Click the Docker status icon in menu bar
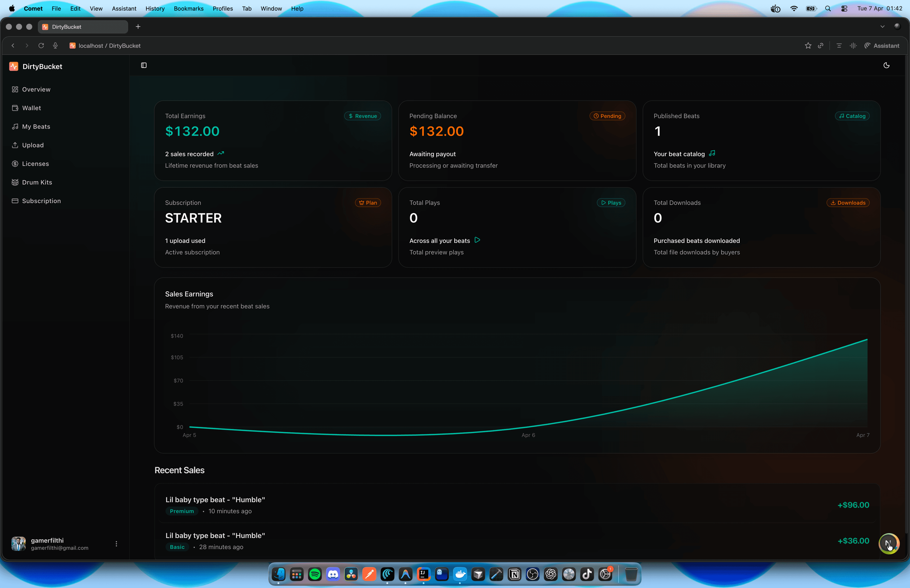The height and width of the screenshot is (588, 910). [776, 8]
